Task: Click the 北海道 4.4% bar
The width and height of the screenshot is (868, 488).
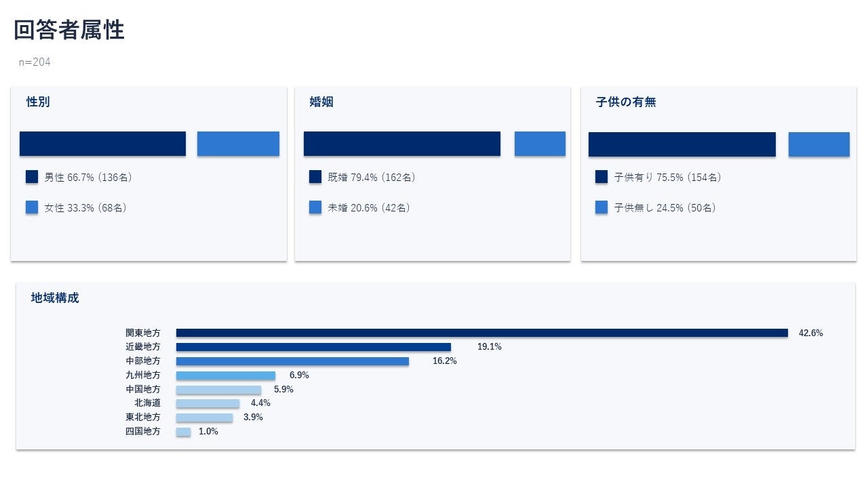Action: [208, 403]
